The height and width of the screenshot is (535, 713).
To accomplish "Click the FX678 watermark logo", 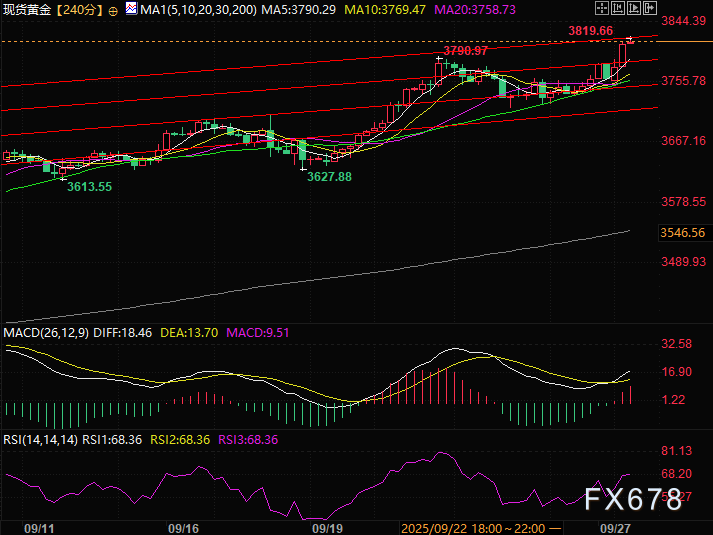I will 632,497.
